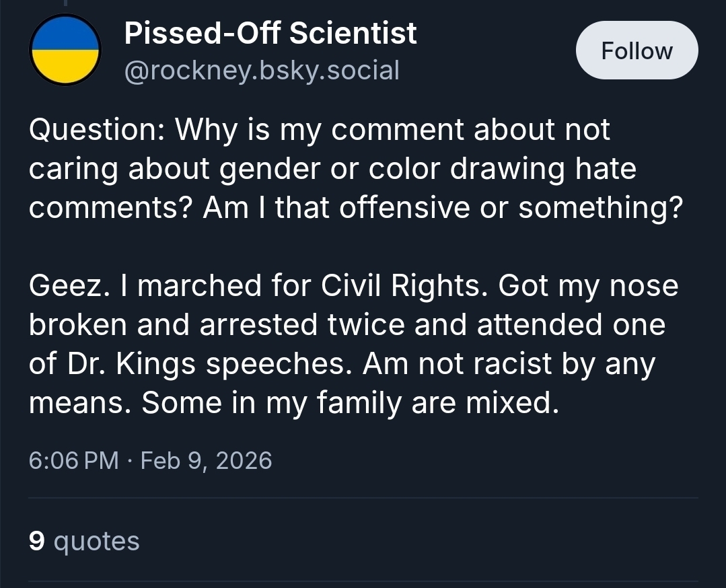Click the yellow bottom half of avatar
The height and width of the screenshot is (588, 726).
coord(65,67)
